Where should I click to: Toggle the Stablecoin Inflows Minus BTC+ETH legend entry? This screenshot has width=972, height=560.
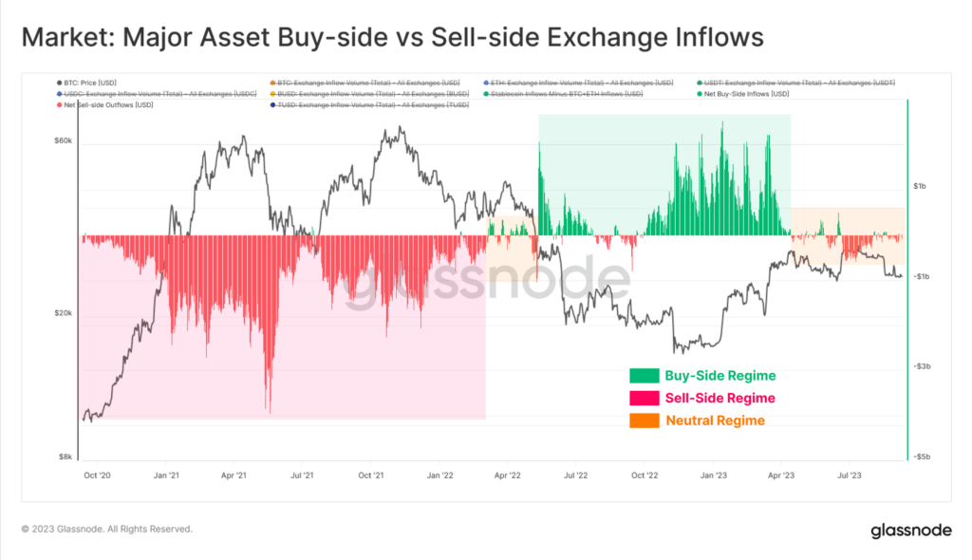click(563, 94)
